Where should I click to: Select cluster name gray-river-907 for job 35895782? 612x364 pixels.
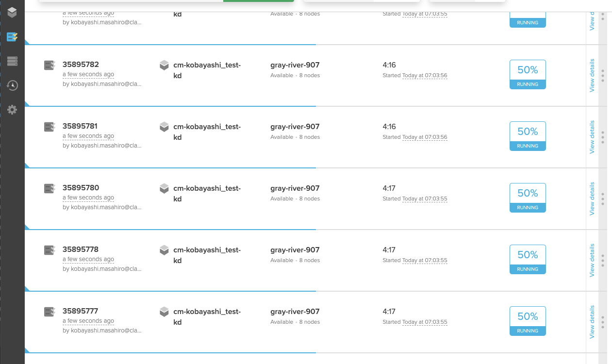tap(295, 65)
